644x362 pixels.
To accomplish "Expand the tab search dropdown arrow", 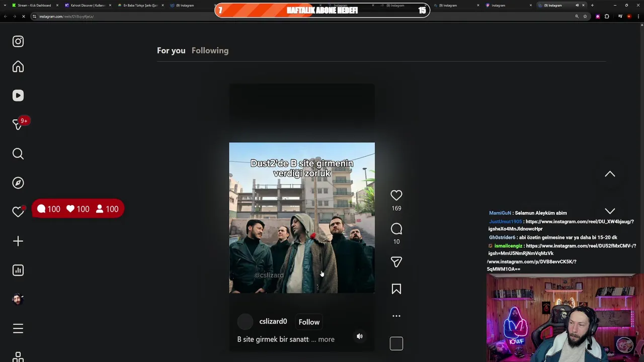I will pyautogui.click(x=5, y=5).
